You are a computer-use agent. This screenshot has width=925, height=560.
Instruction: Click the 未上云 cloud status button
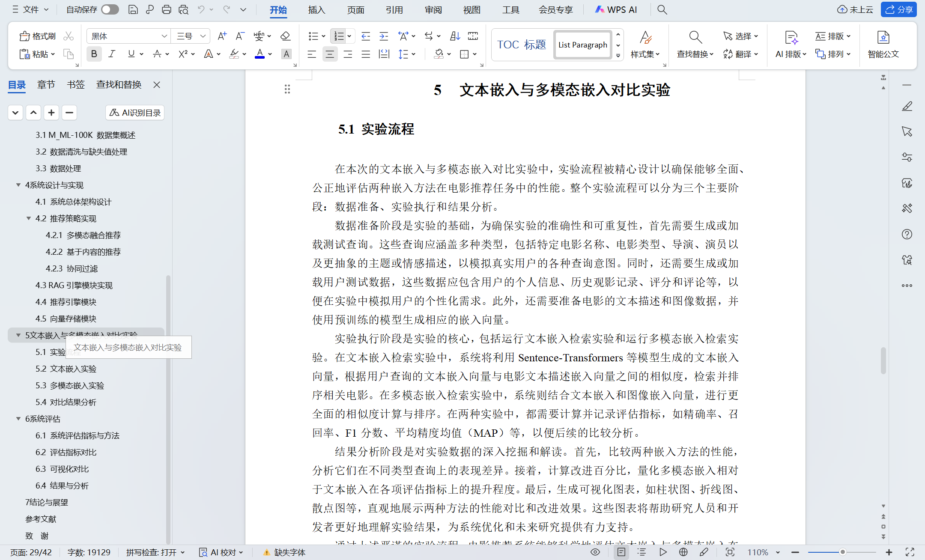[855, 9]
